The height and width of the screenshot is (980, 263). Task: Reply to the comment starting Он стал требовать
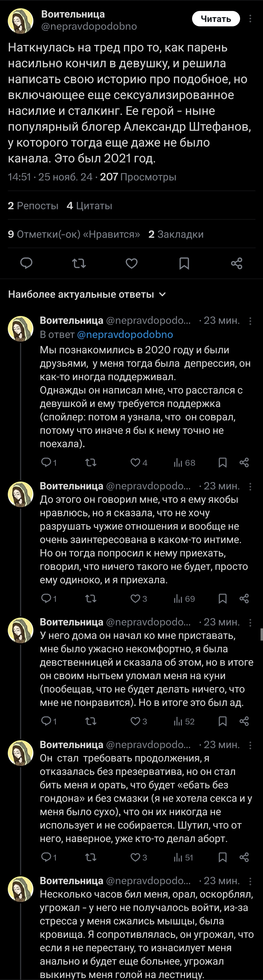(46, 857)
